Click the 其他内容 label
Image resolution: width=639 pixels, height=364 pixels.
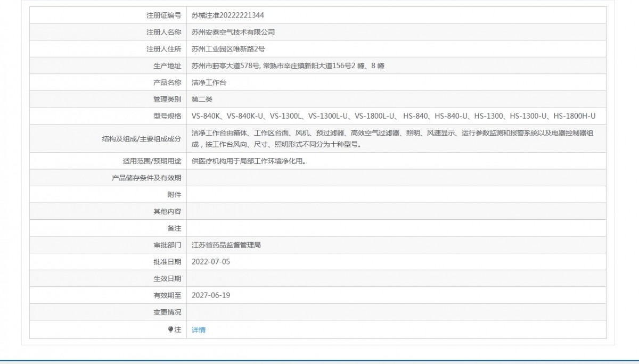coord(167,212)
